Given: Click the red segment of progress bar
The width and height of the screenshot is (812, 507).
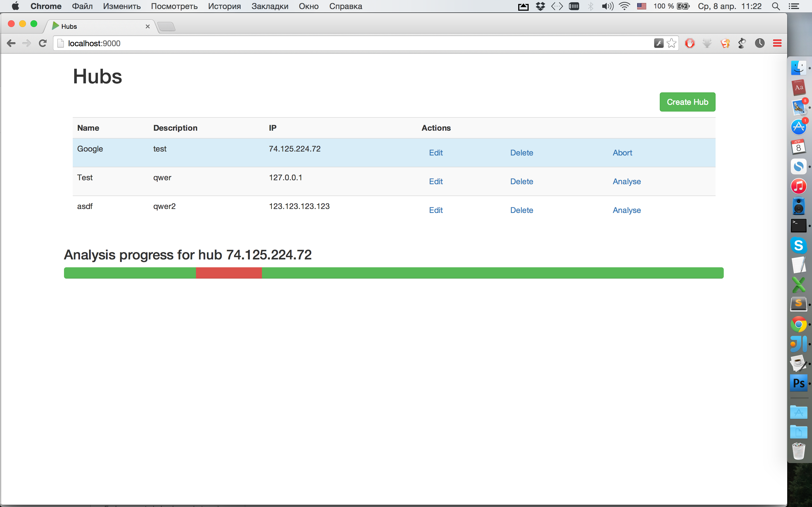Looking at the screenshot, I should click(x=228, y=273).
